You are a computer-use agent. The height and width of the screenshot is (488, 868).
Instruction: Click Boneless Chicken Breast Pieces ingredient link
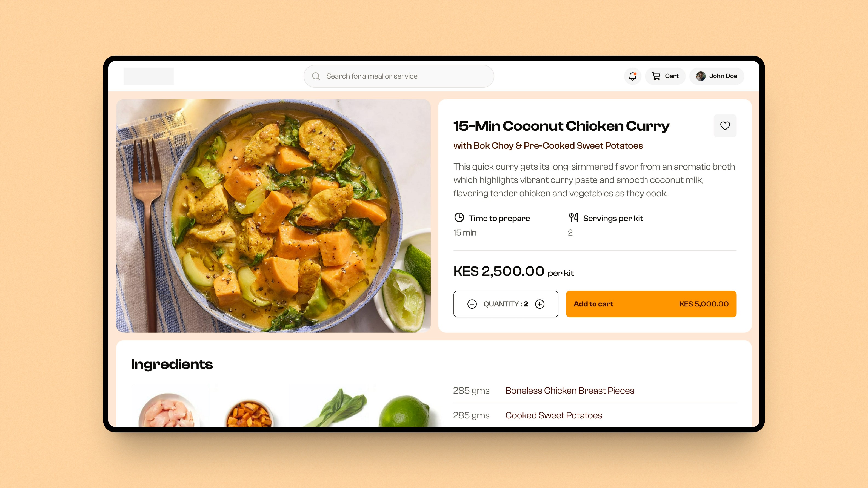(x=569, y=391)
